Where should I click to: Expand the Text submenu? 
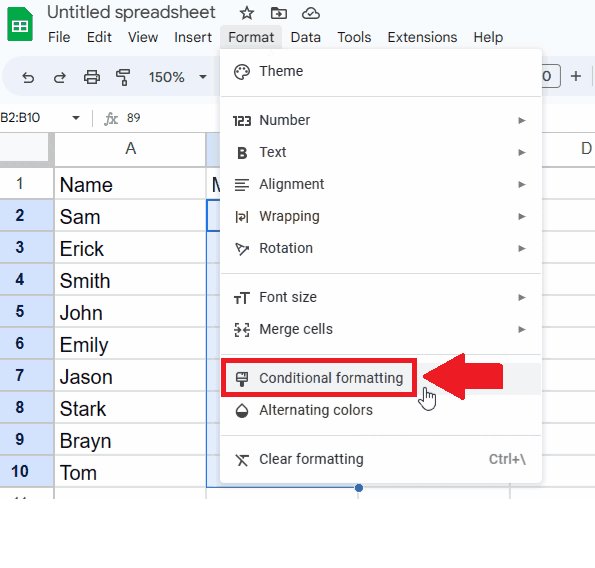pyautogui.click(x=381, y=152)
